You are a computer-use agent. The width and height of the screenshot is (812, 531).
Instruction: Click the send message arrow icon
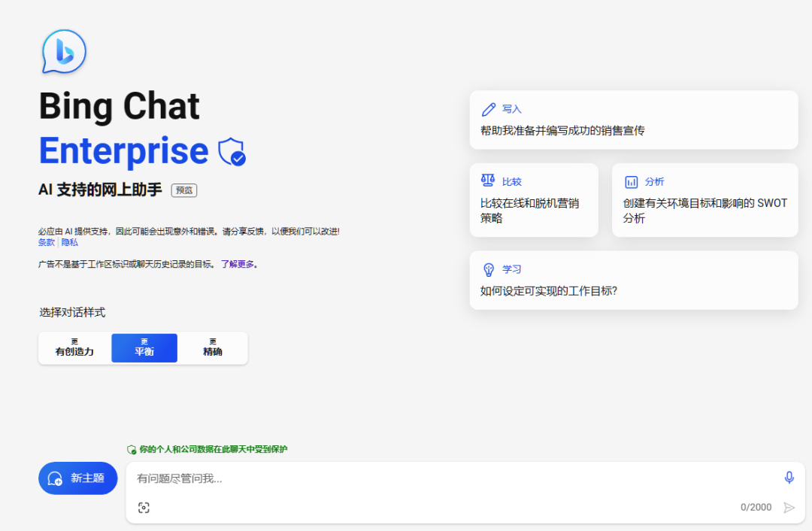point(788,507)
